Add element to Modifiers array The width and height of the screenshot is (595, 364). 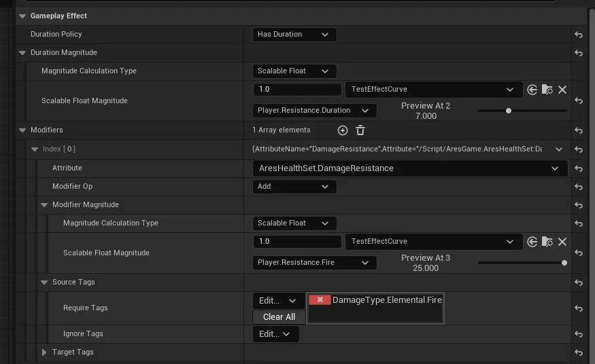(342, 130)
